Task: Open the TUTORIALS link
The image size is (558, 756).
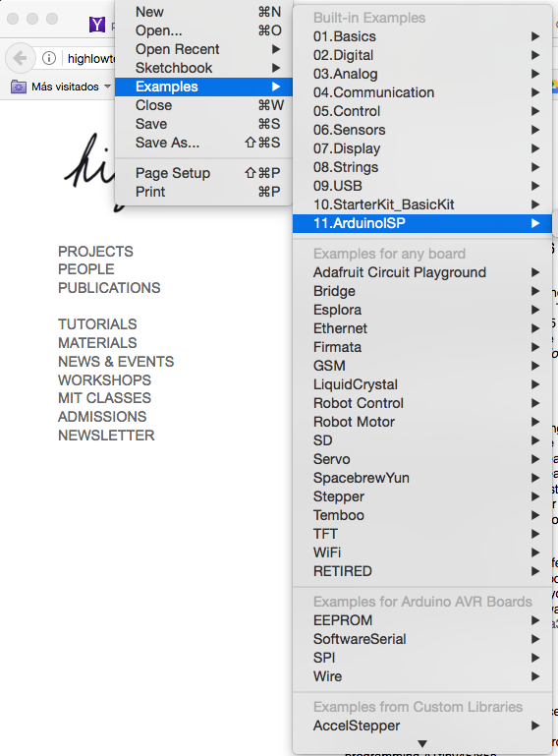Action: tap(97, 324)
